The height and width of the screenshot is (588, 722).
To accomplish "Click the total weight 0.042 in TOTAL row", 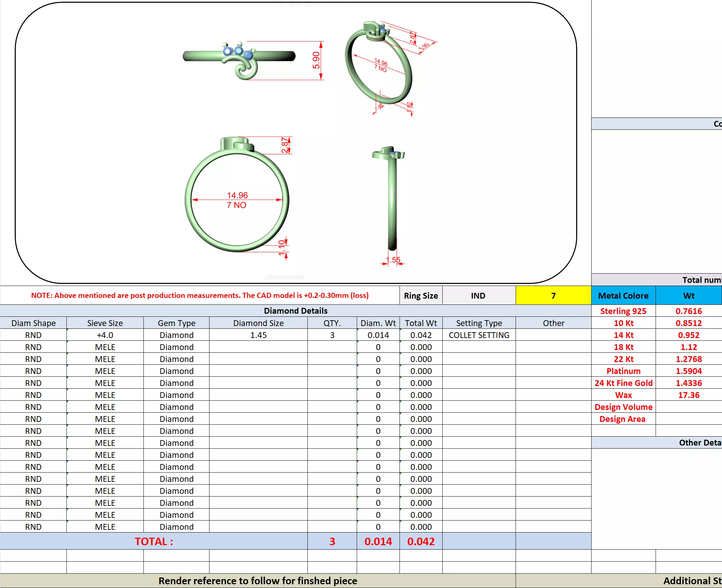I will [x=421, y=541].
